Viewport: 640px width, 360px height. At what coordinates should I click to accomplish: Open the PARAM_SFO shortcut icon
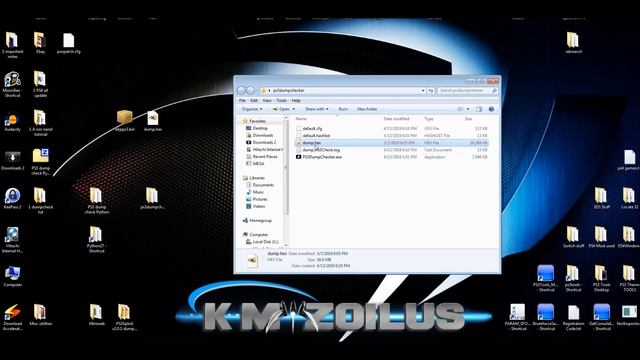coord(517,317)
